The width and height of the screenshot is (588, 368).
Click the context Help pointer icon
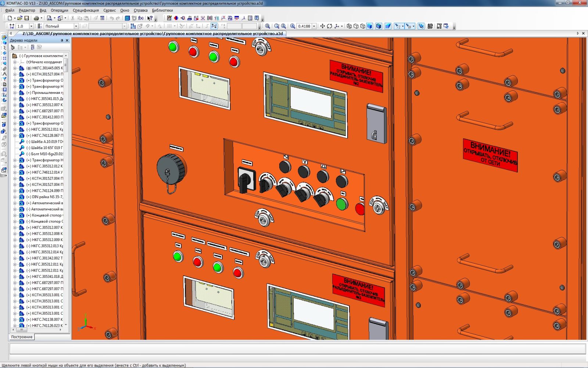click(150, 18)
